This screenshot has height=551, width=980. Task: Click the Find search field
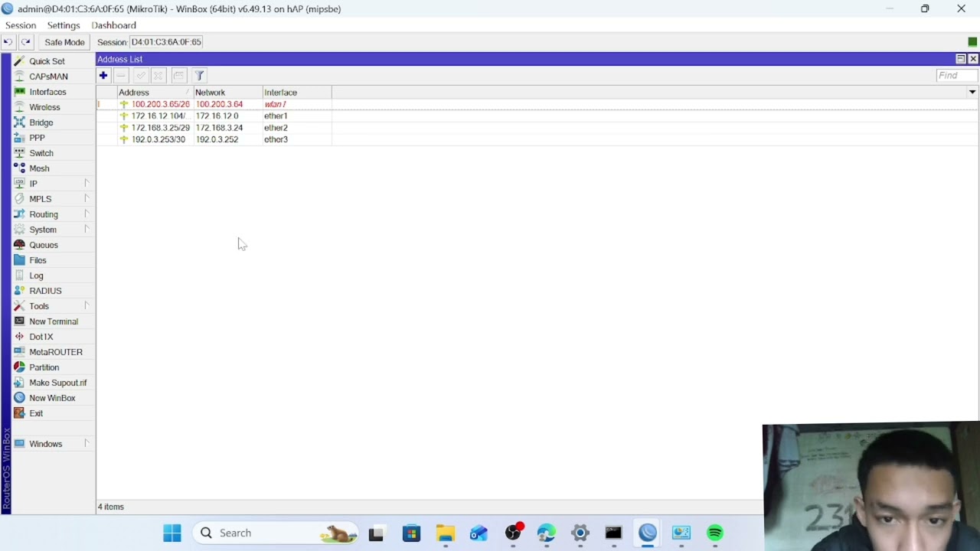957,75
